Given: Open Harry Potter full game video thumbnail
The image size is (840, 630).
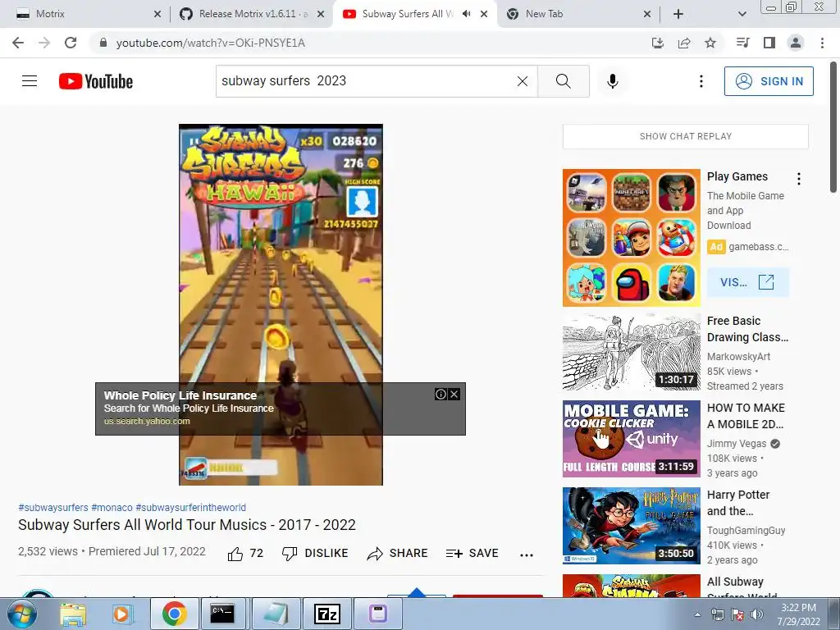Looking at the screenshot, I should tap(631, 526).
